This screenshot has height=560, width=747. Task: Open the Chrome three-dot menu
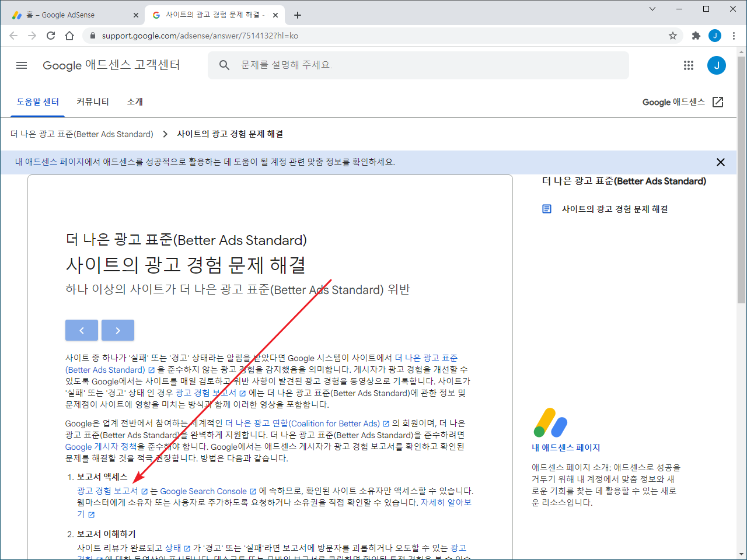click(x=734, y=36)
